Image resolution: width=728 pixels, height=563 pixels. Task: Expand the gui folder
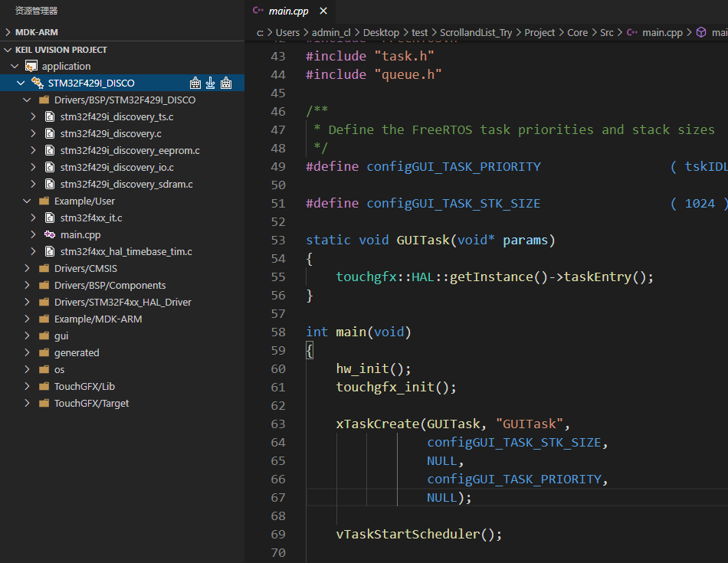click(27, 336)
